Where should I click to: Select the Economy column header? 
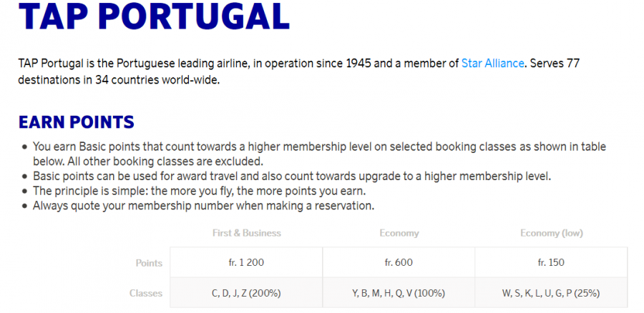[399, 233]
